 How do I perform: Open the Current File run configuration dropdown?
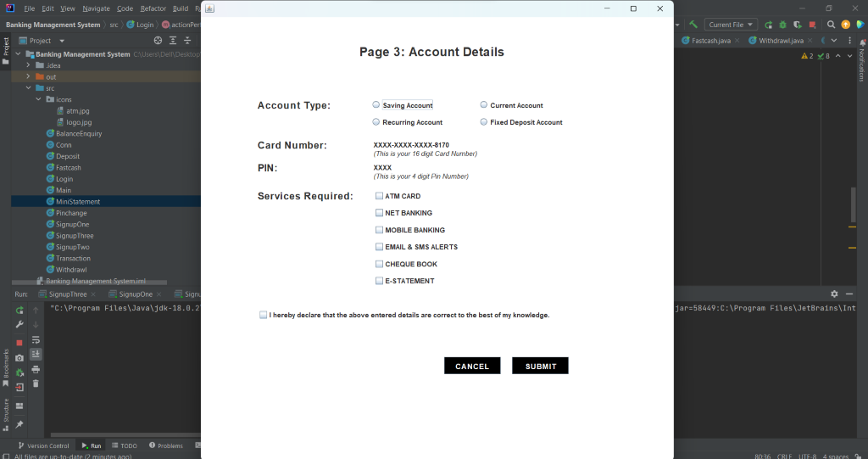731,25
